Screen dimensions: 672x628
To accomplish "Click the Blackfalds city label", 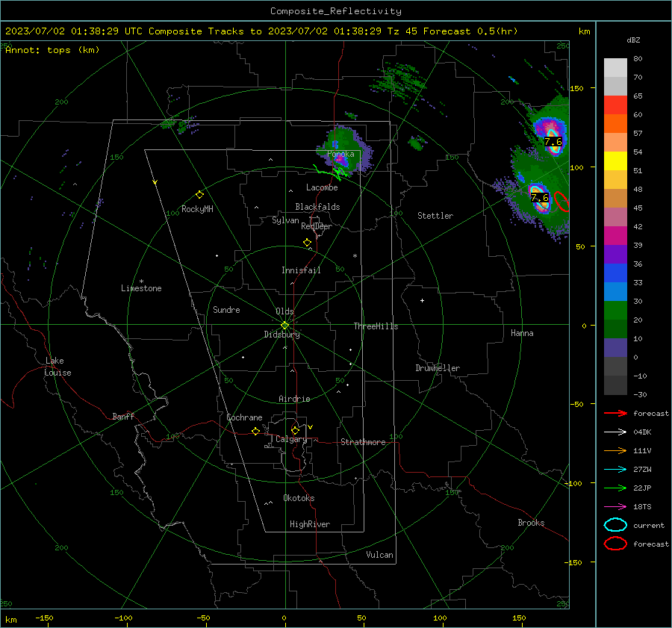I will pyautogui.click(x=317, y=207).
